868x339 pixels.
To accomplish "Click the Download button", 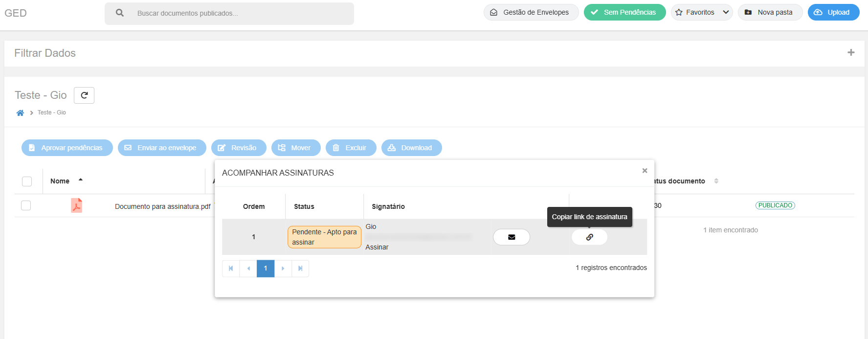I will point(412,148).
